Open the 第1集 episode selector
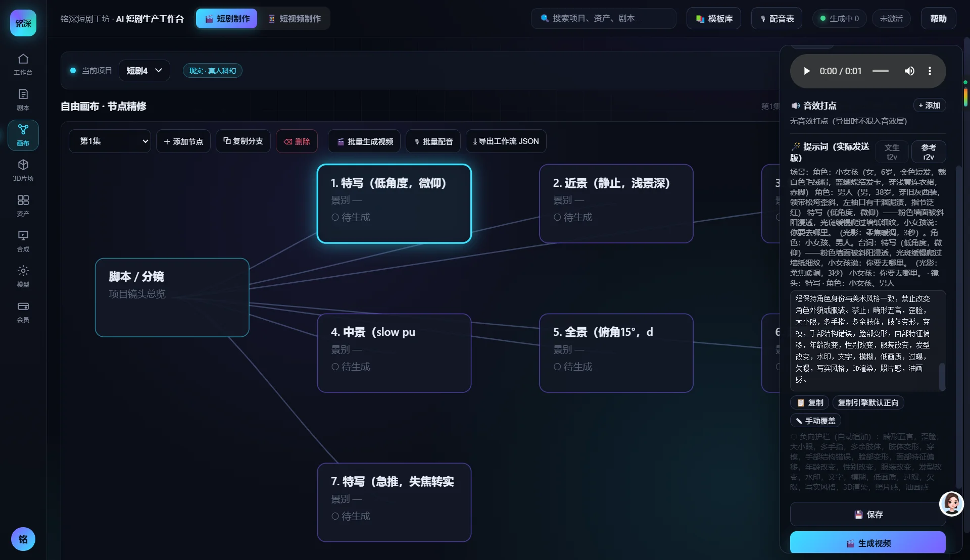970x560 pixels. click(x=110, y=141)
